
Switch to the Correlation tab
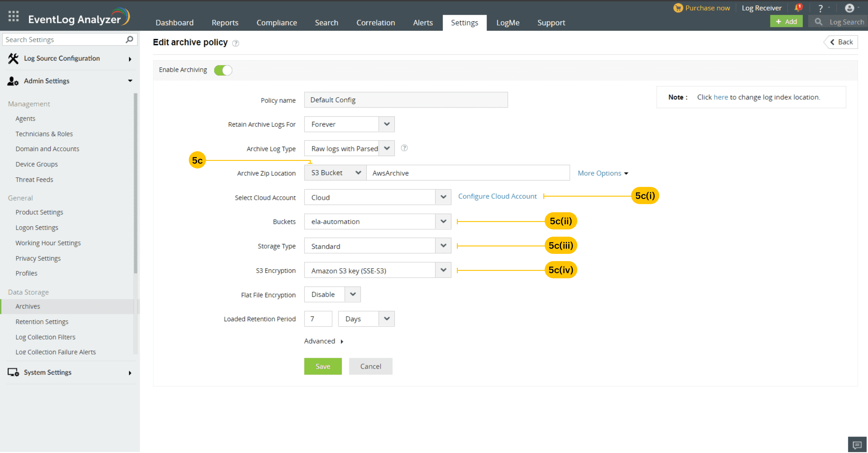pyautogui.click(x=375, y=23)
